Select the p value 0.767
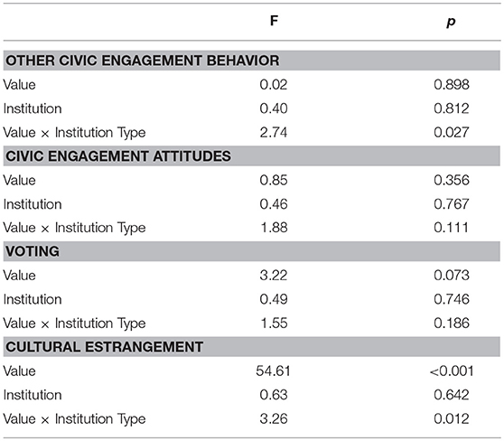 point(452,204)
